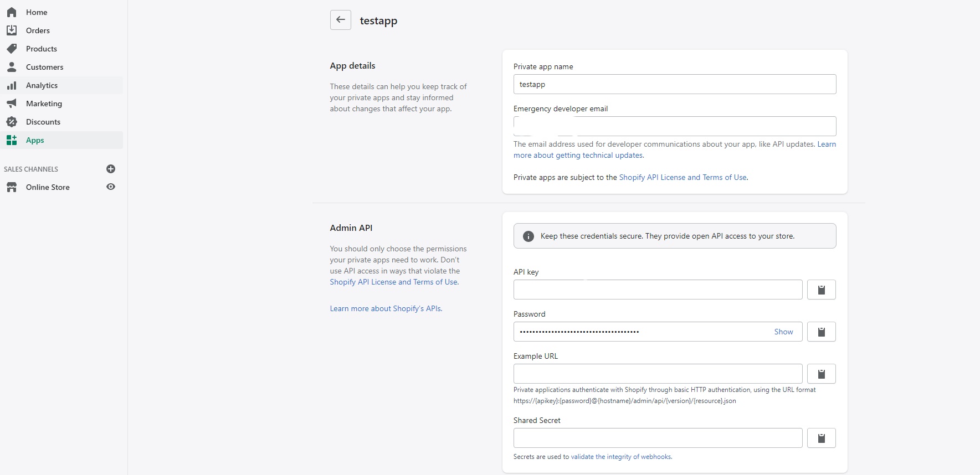Click the Customers person icon

tap(12, 67)
